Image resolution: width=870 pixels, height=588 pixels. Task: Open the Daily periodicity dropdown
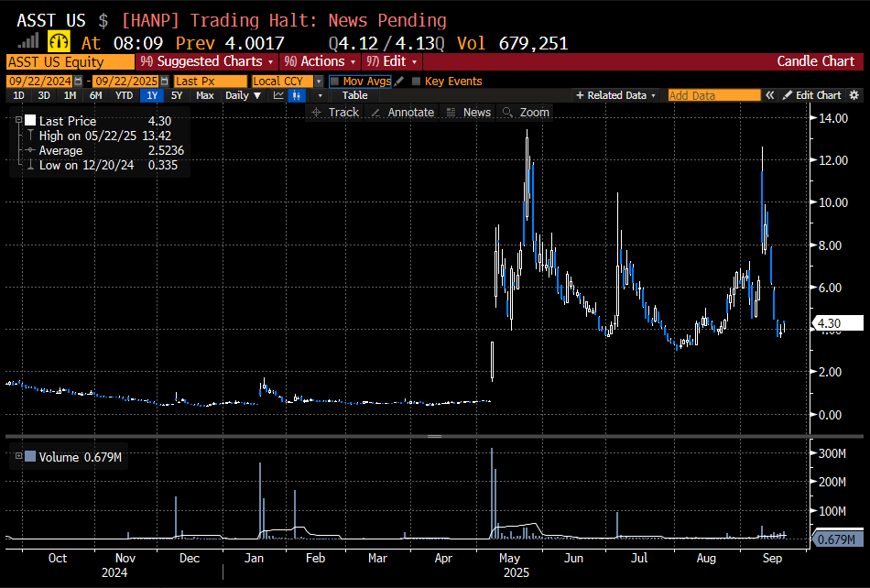coord(243,95)
